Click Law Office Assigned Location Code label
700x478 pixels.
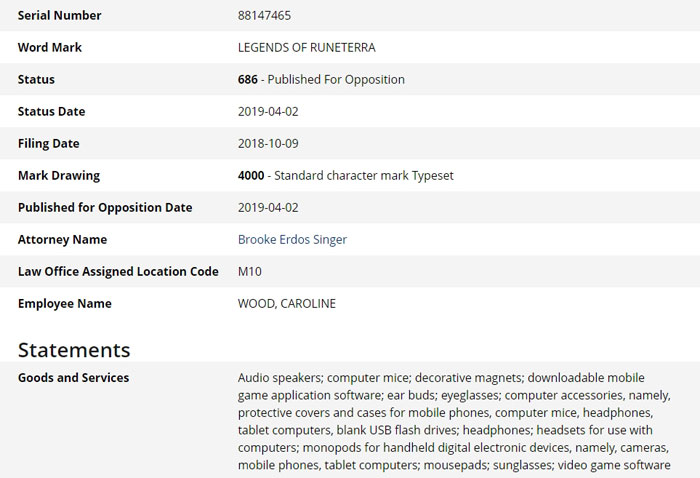click(x=118, y=271)
